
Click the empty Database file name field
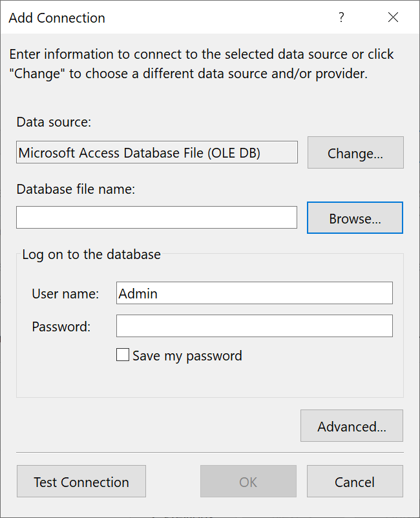coord(155,217)
